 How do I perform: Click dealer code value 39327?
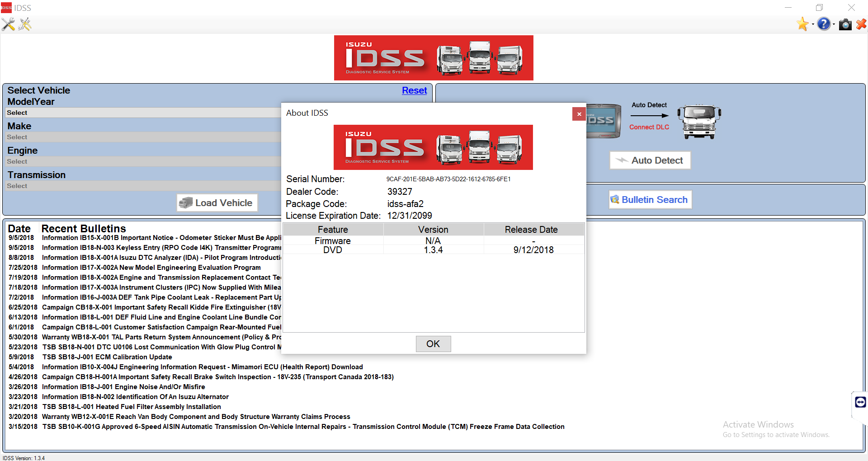[x=400, y=192]
